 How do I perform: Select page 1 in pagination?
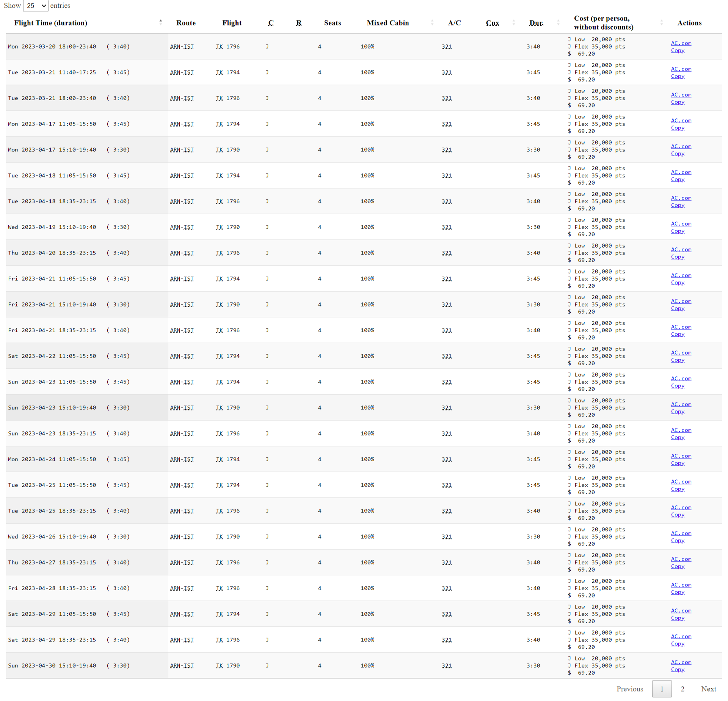point(662,689)
